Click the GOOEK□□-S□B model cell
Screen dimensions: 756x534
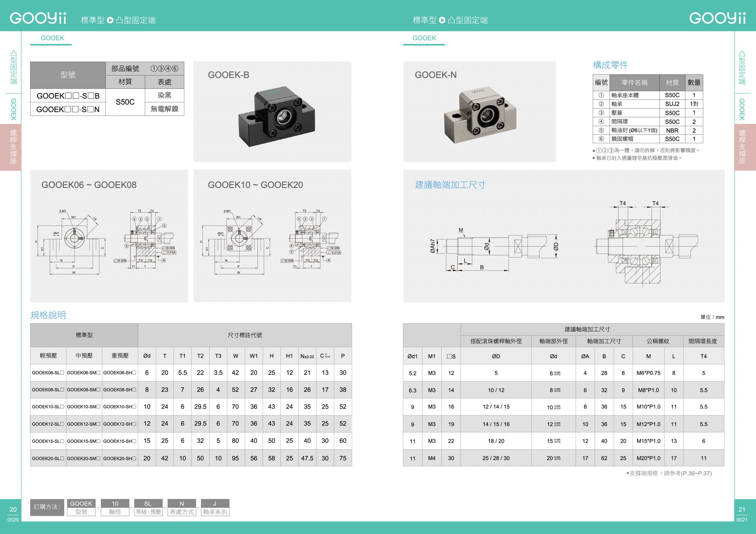click(68, 96)
